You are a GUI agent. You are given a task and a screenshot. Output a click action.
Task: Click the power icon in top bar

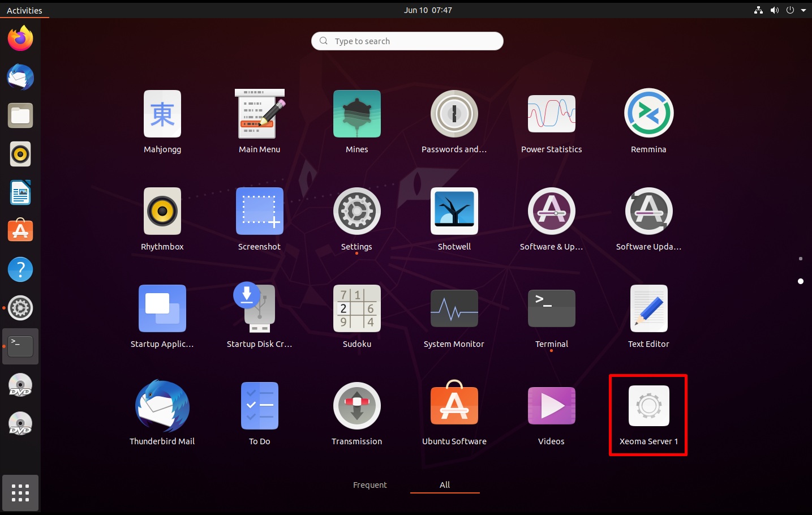point(790,10)
